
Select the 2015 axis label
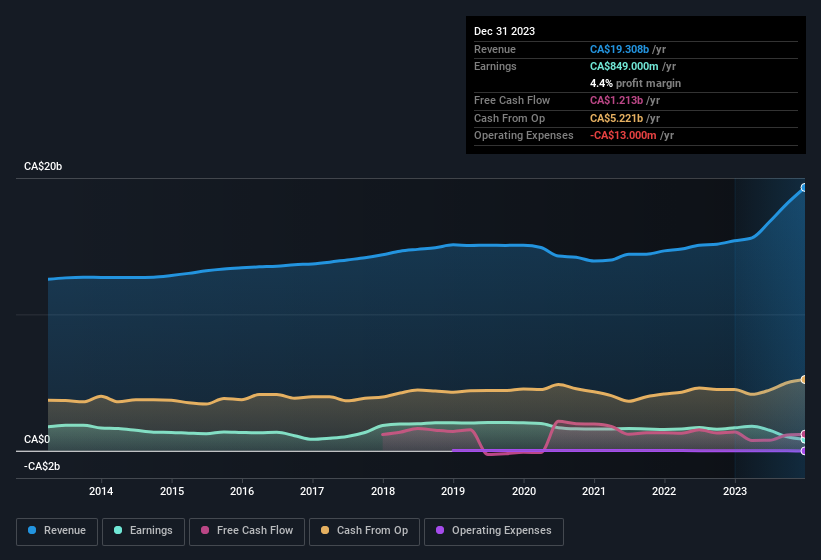coord(172,491)
